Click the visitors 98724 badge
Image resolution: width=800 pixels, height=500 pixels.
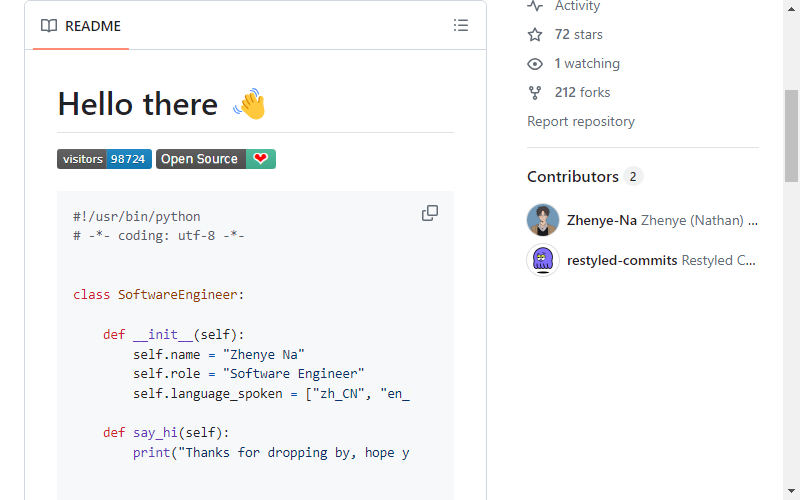point(105,159)
